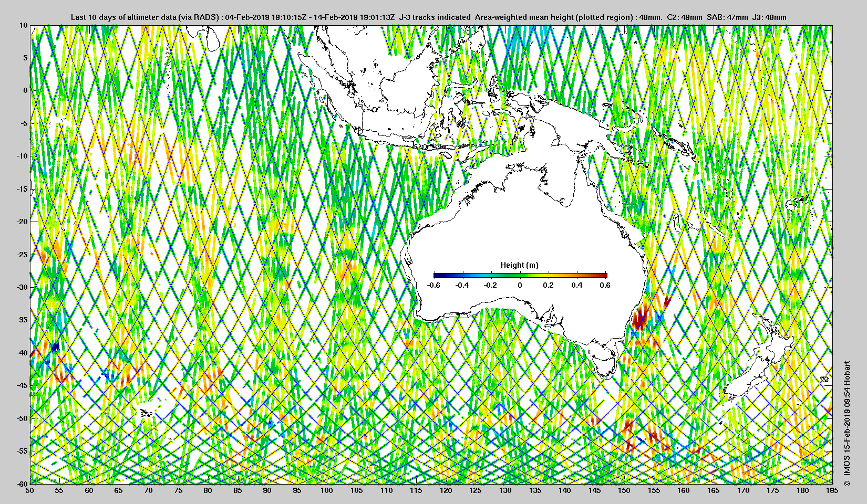Click the latitude axis "-35" tick label
Viewport: 867px width, 504px height.
pos(22,320)
